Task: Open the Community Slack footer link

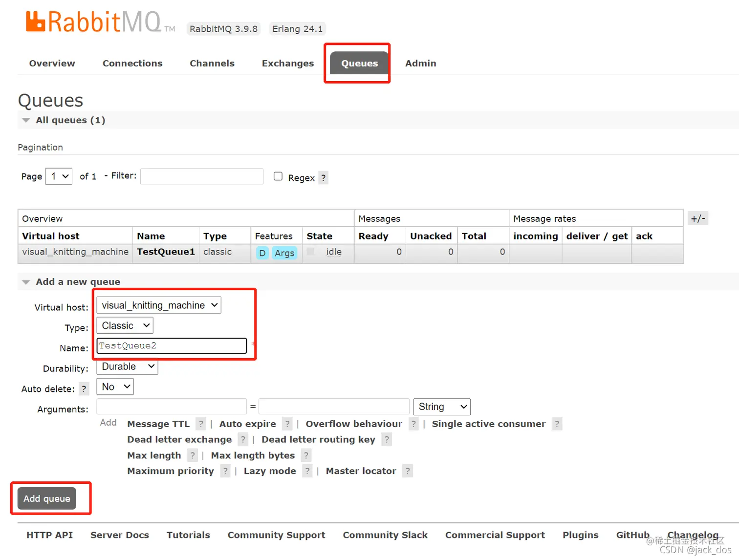Action: click(x=385, y=535)
